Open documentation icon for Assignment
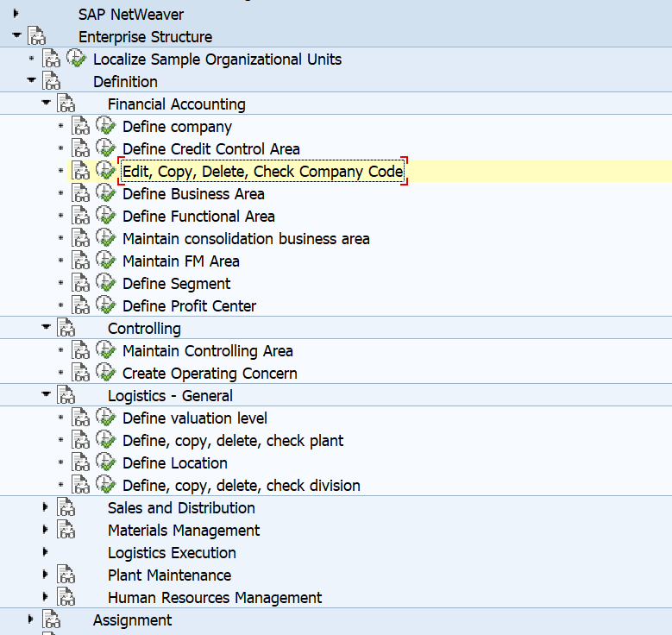Viewport: 672px width, 635px height. 52,619
